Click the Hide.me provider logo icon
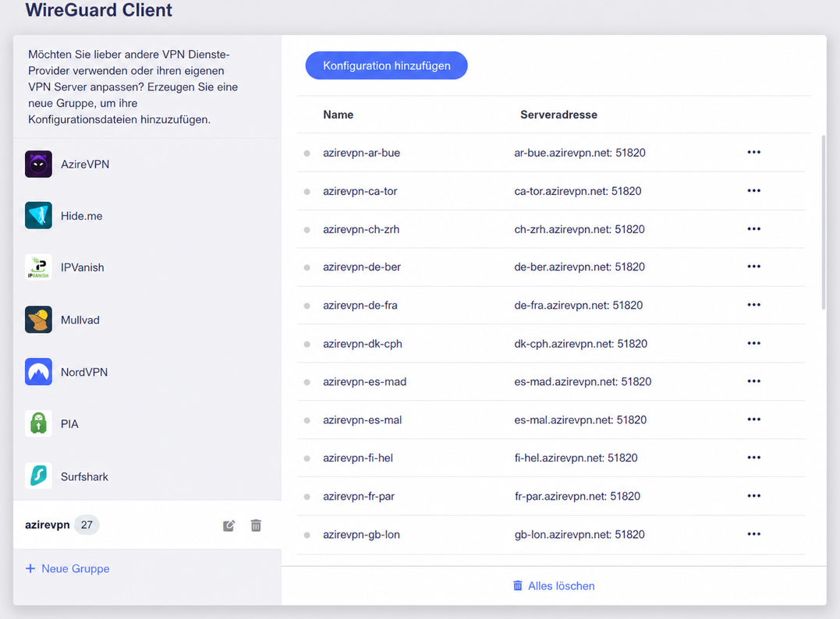Viewport: 840px width, 619px height. [38, 215]
